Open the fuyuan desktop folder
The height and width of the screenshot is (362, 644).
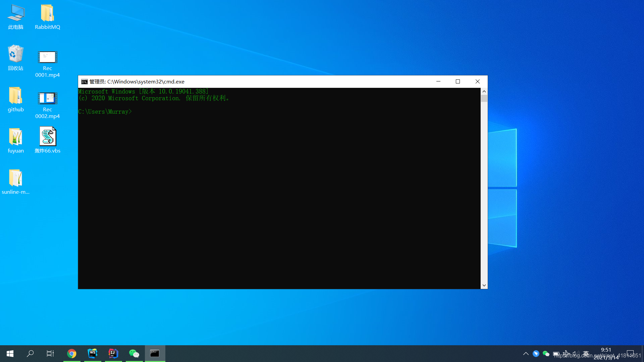tap(15, 137)
